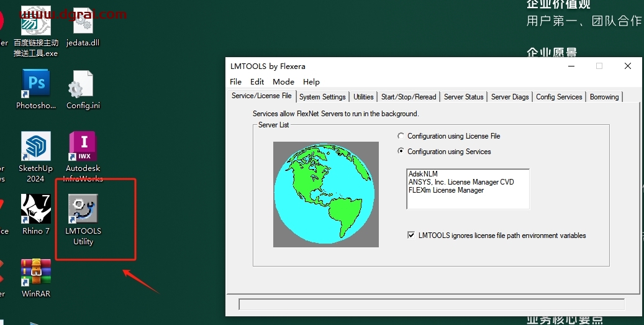
Task: Open the File menu in LMTOOLS
Action: [235, 81]
